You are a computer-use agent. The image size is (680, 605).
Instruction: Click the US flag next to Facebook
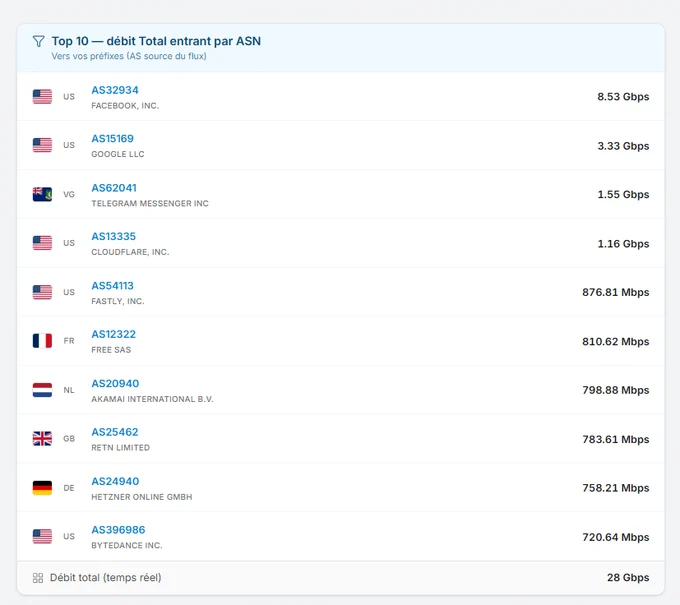(x=42, y=96)
